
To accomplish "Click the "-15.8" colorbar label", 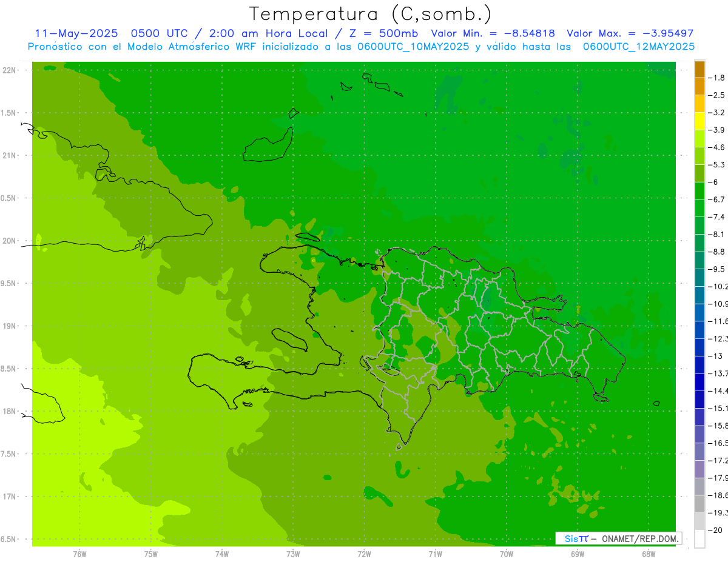I will (718, 426).
